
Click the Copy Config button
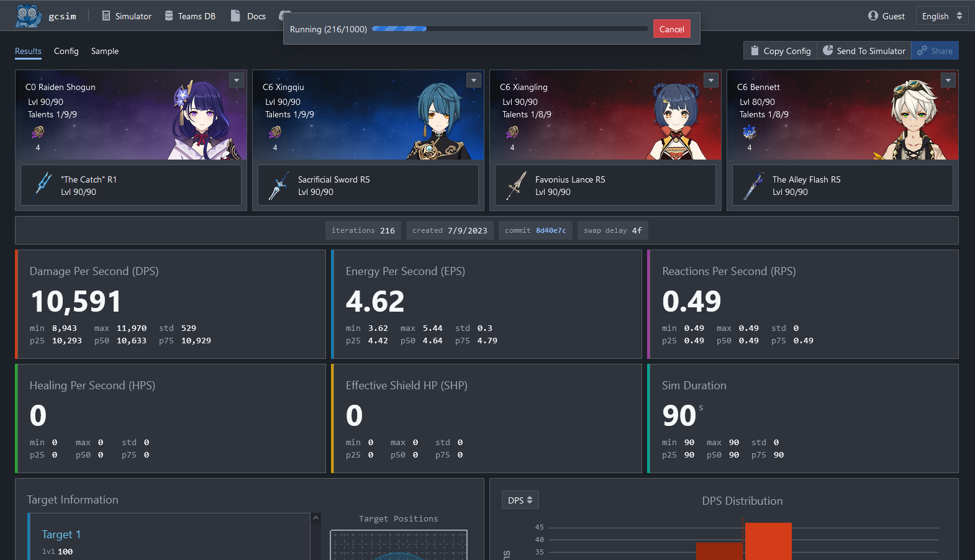point(780,51)
